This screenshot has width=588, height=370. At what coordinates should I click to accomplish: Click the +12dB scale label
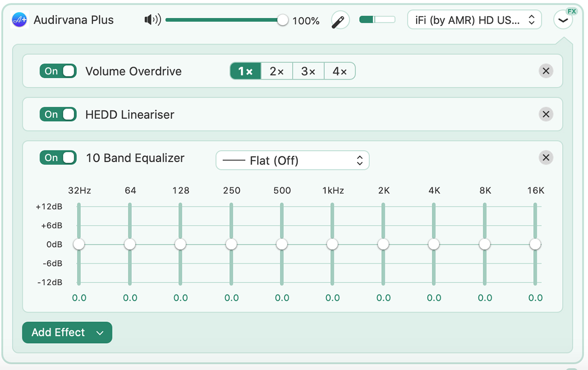coord(49,207)
